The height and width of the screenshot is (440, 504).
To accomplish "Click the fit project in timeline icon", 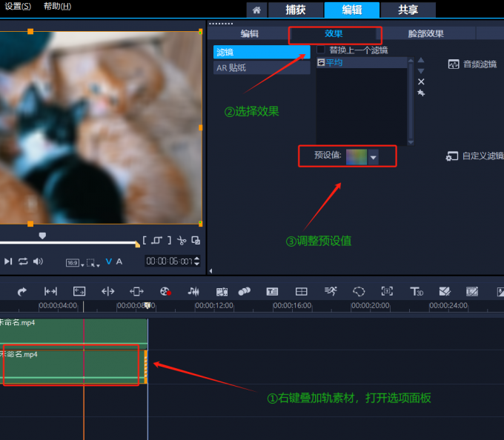I will tap(50, 291).
